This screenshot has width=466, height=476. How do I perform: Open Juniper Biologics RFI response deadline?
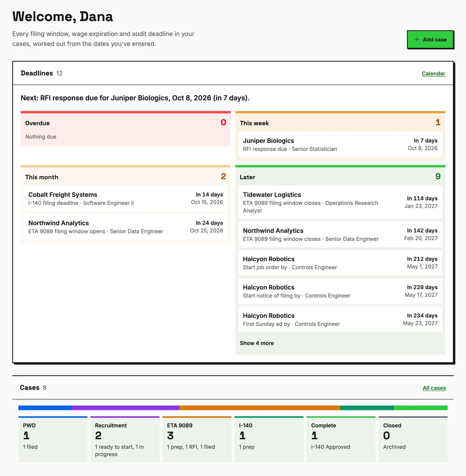coord(340,144)
